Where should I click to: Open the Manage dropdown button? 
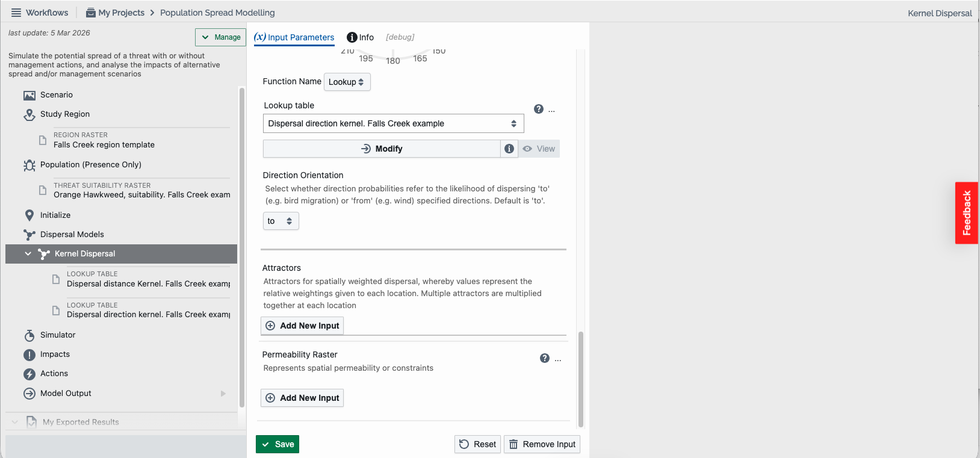[220, 37]
